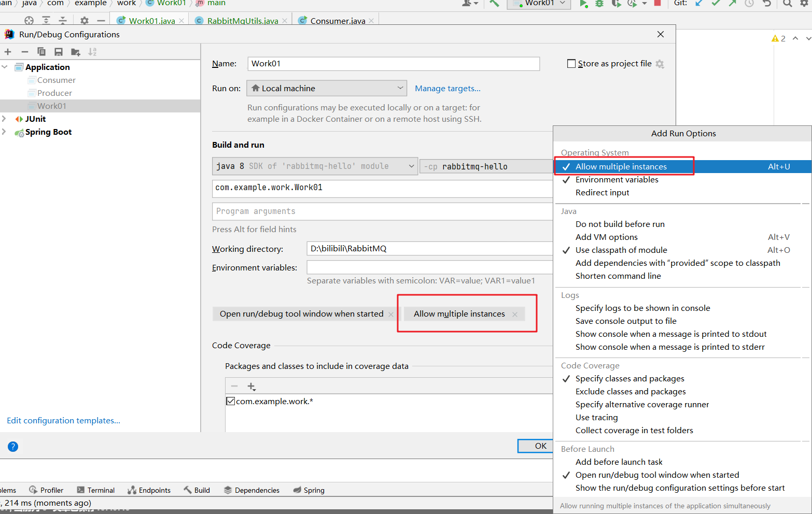This screenshot has width=812, height=514.
Task: Open Edit configuration templates link
Action: coord(63,420)
